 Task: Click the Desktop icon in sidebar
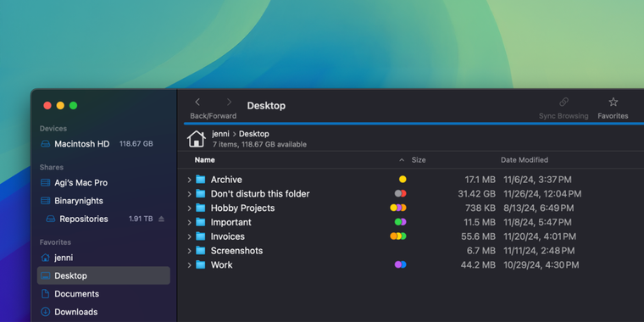tap(45, 275)
